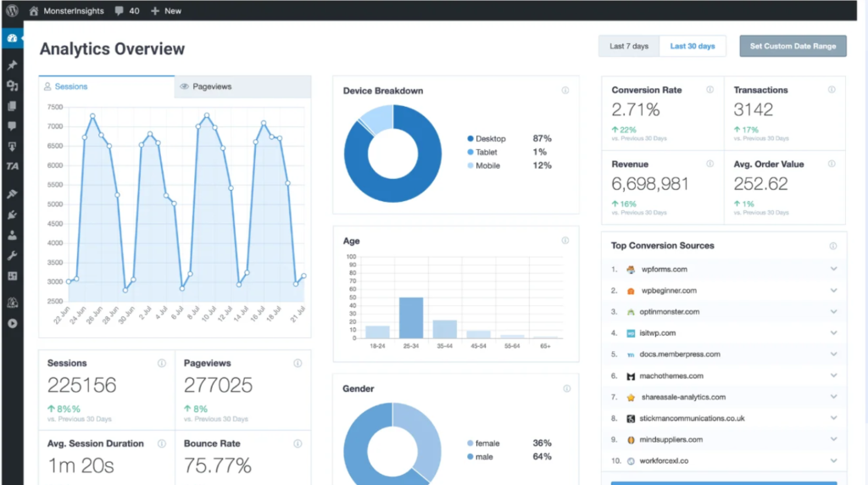Show info for Avg. Order Value

pos(832,164)
